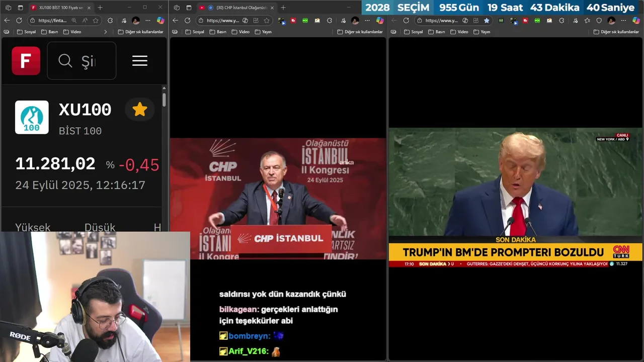Open workspaces icon in Fintables window
The width and height of the screenshot is (644, 362).
click(8, 8)
